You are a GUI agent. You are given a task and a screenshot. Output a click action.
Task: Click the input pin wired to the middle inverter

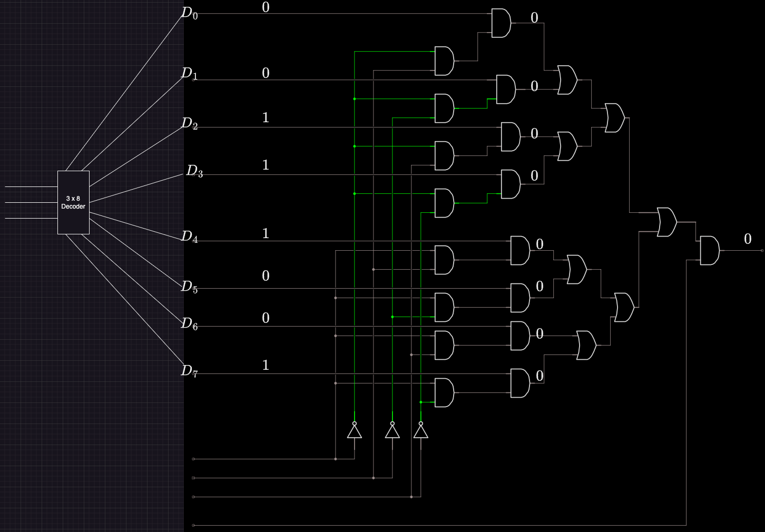193,478
